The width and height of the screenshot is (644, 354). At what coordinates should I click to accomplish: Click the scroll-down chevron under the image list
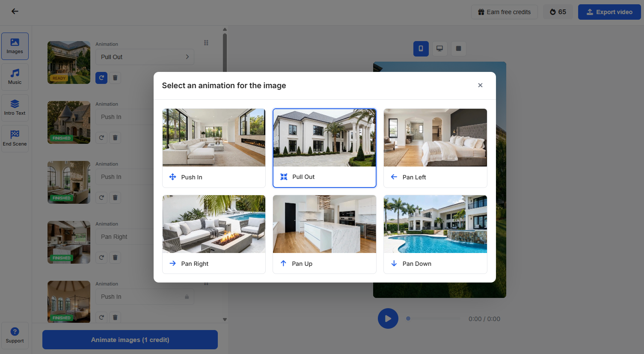225,319
